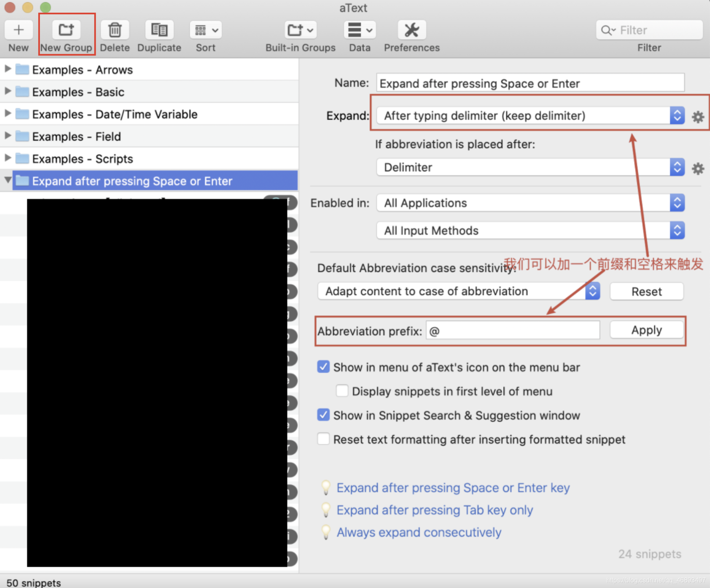The image size is (710, 588).
Task: Click the Duplicate toolbar icon
Action: (x=159, y=30)
